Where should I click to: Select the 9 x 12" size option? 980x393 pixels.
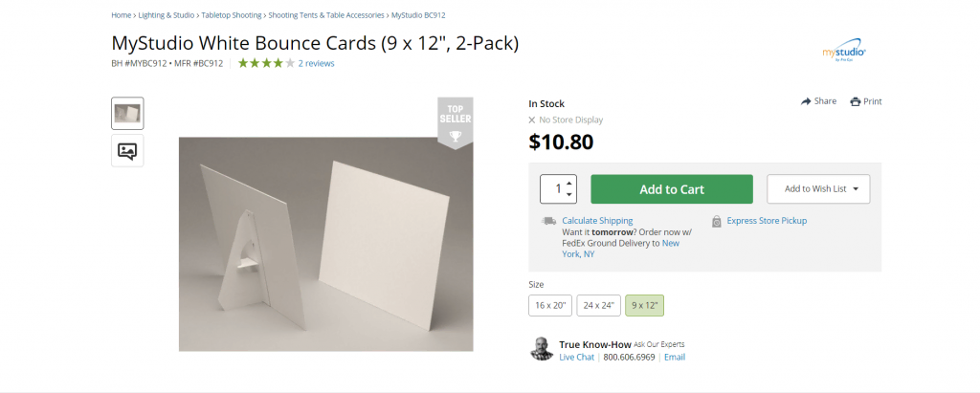(644, 306)
